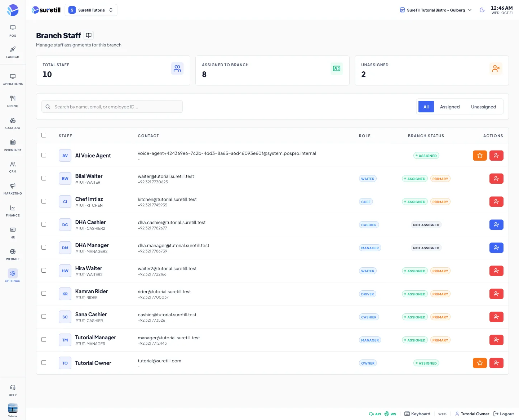Click the orange star icon for AI Voice Agent
This screenshot has width=519, height=420.
coord(480,156)
